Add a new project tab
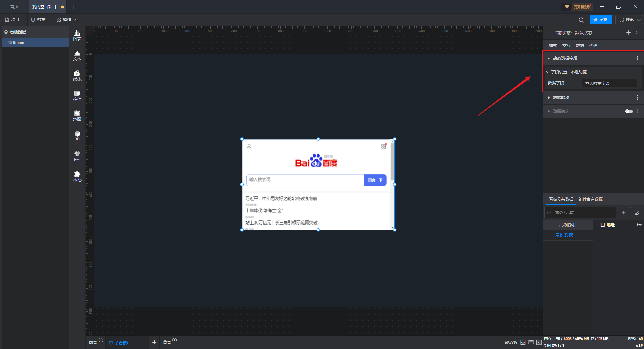644x349 pixels. pyautogui.click(x=73, y=7)
